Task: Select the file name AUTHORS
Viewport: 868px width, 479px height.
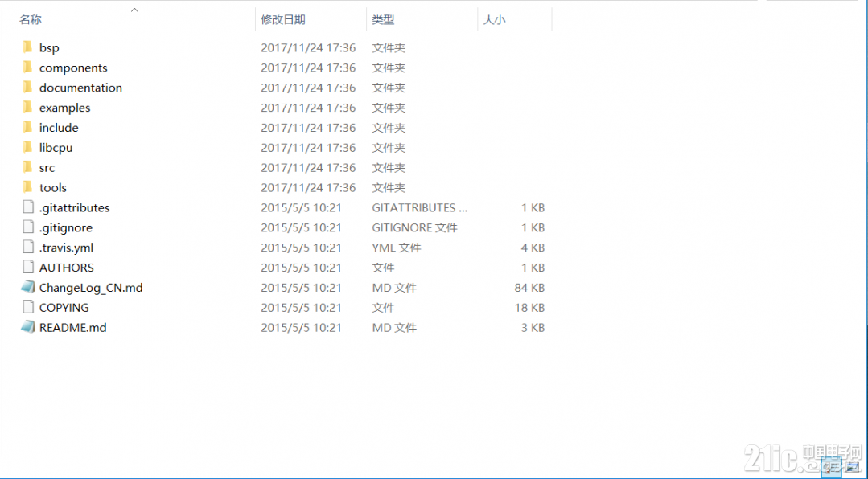Action: tap(67, 267)
